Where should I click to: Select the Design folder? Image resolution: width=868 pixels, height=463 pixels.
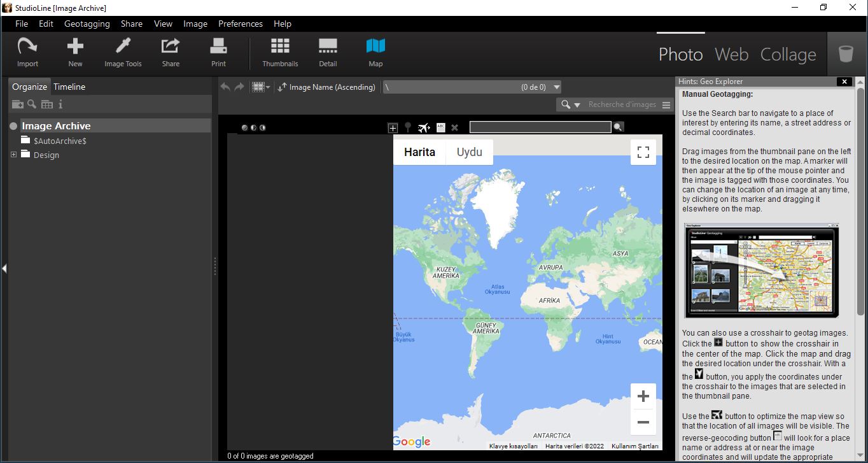coord(46,155)
